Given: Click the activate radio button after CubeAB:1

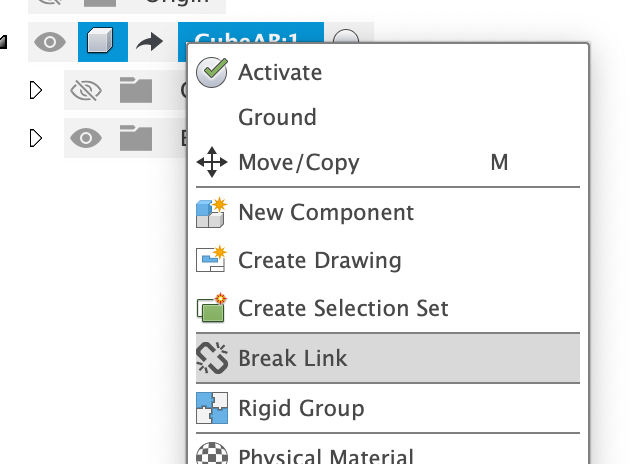Looking at the screenshot, I should tap(345, 42).
